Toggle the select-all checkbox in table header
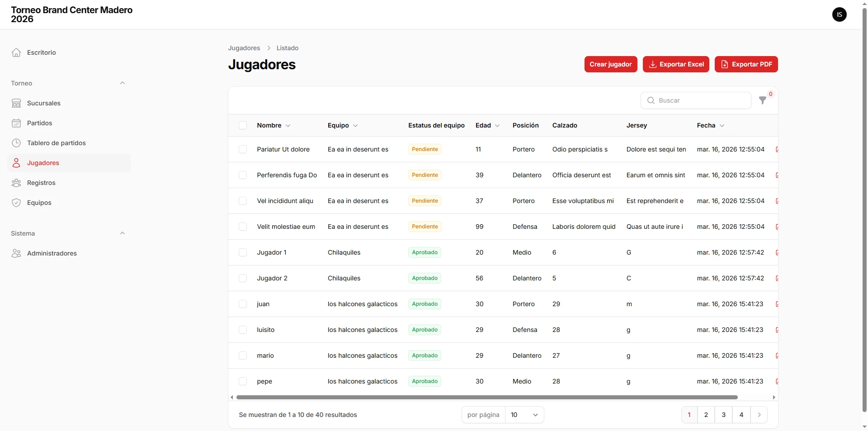Viewport: 868px width, 431px height. coord(243,125)
